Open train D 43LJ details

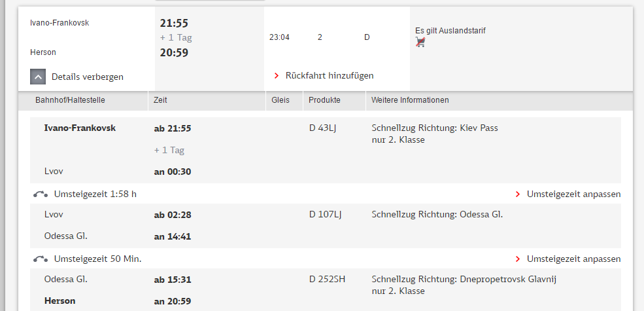click(x=322, y=128)
